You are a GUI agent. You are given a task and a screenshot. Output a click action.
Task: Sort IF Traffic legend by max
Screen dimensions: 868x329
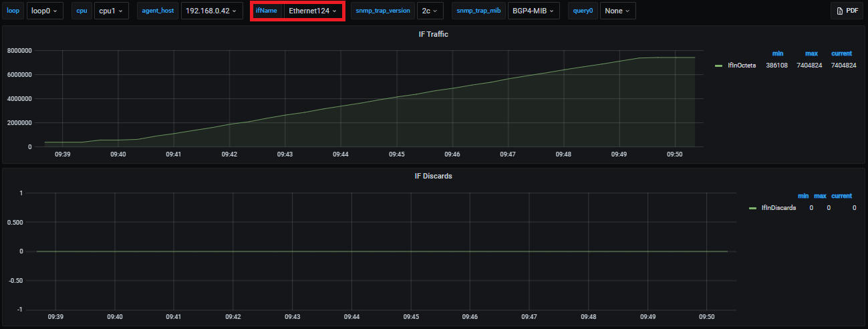(x=811, y=53)
